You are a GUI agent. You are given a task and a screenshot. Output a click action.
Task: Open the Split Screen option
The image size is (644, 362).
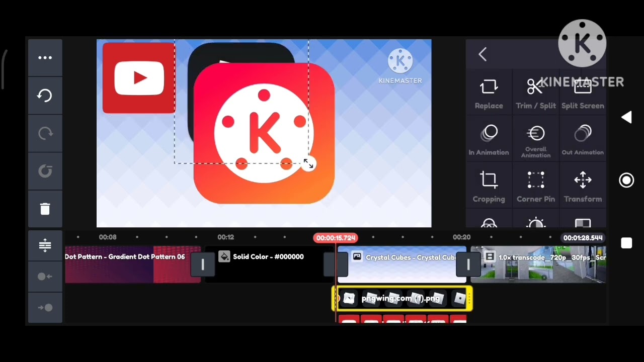(x=583, y=94)
